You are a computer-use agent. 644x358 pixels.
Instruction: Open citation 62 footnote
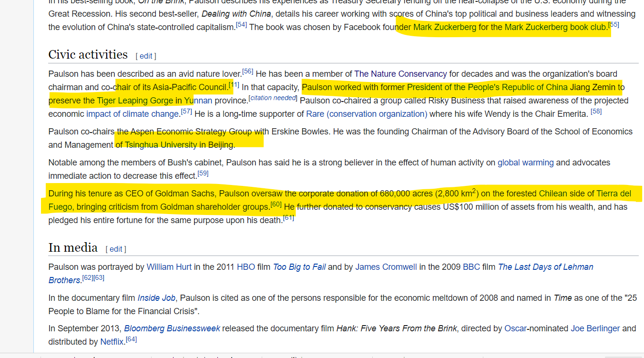tap(88, 277)
